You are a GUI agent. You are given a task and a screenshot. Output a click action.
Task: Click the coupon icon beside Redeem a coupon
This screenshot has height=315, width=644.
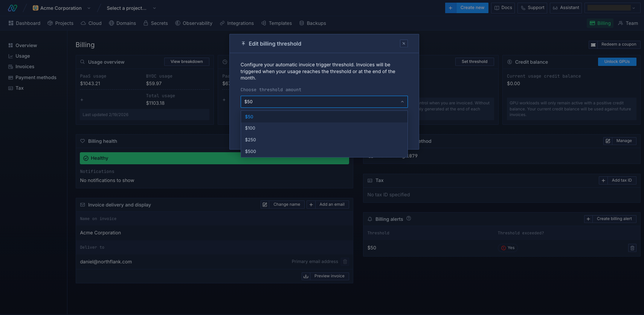tap(593, 44)
